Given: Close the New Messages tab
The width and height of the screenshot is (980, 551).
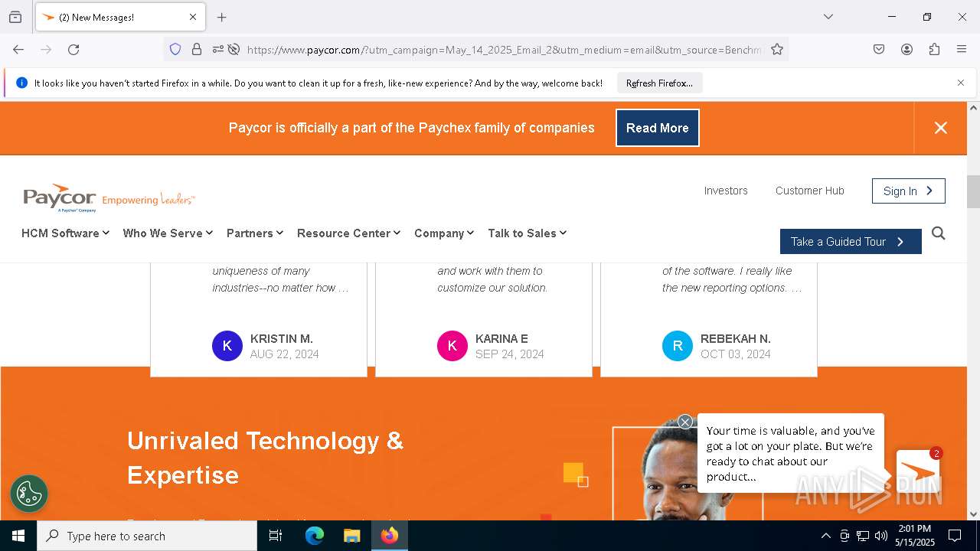Looking at the screenshot, I should coord(193,17).
